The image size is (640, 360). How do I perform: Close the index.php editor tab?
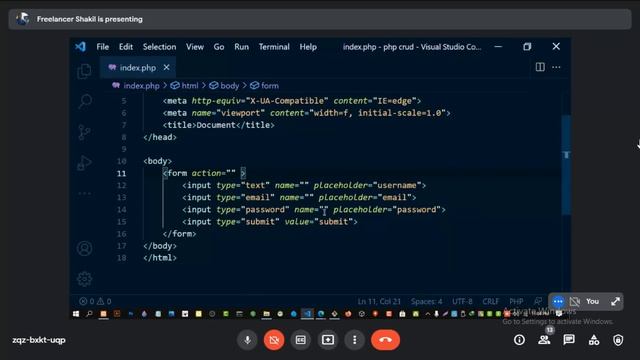(x=167, y=67)
